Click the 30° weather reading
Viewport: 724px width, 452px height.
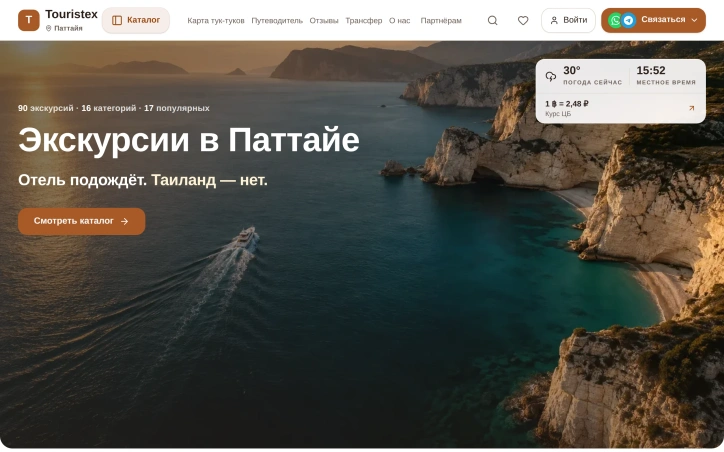coord(571,71)
